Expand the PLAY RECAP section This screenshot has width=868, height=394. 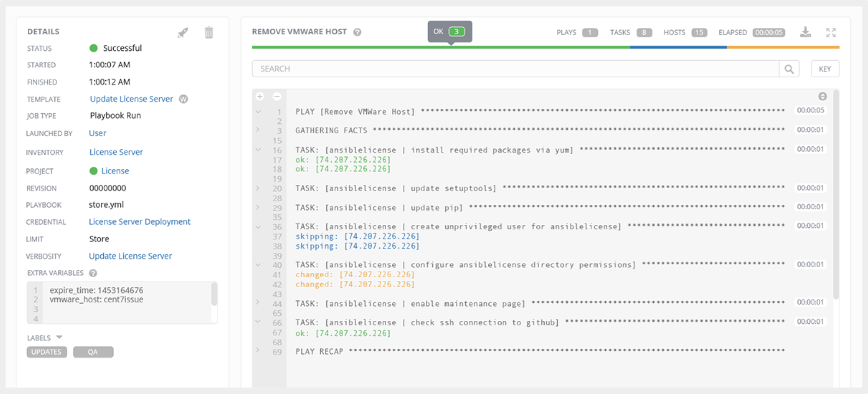coord(258,350)
